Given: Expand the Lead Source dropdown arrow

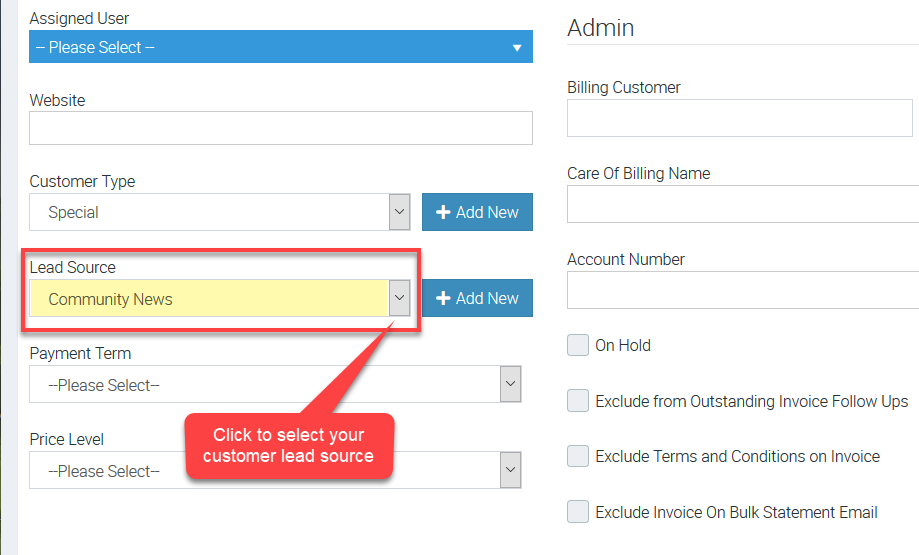Looking at the screenshot, I should tap(399, 298).
